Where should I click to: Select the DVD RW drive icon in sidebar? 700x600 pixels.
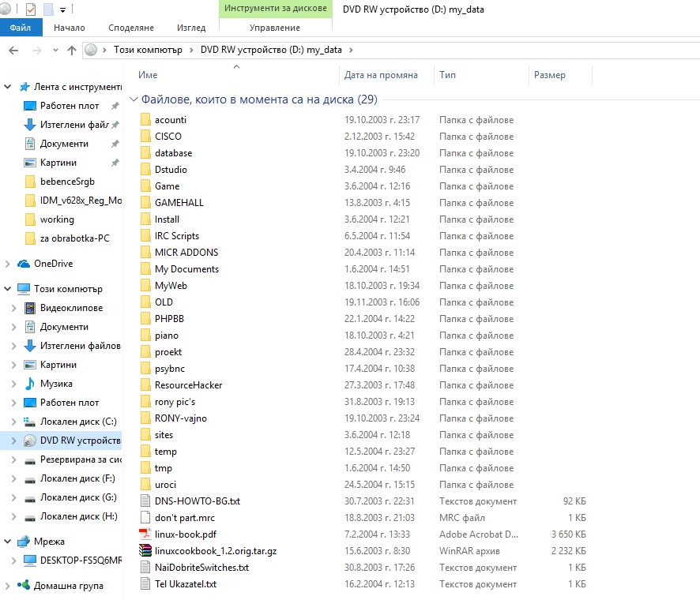[x=30, y=441]
